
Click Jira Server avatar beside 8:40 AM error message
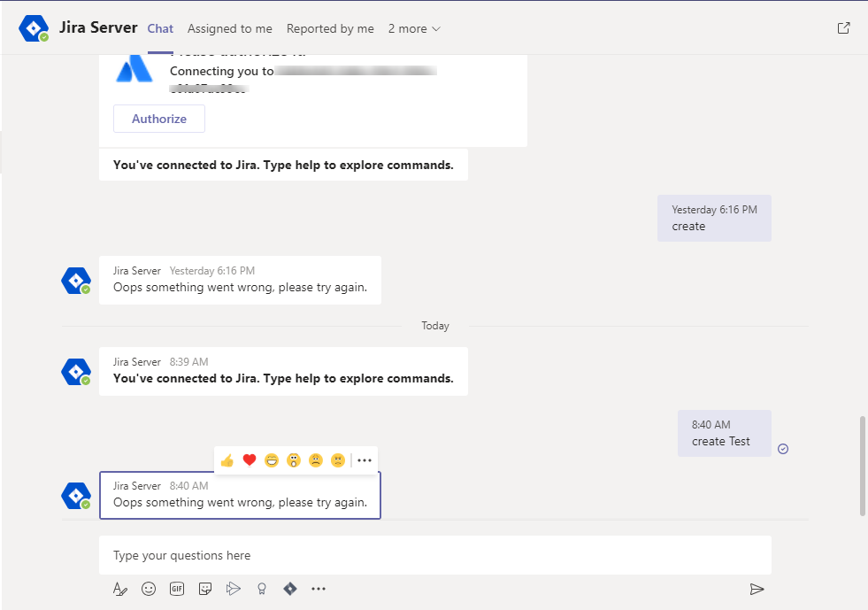coord(76,496)
